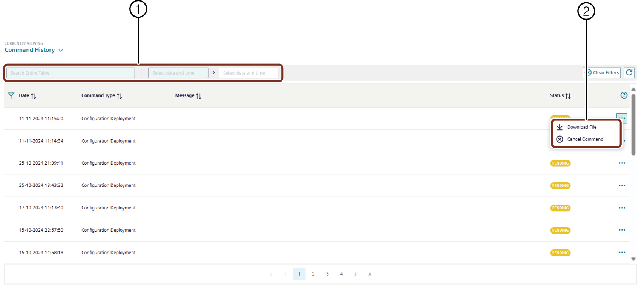
Task: Click the vertical scrollbar thumb
Action: (633, 125)
